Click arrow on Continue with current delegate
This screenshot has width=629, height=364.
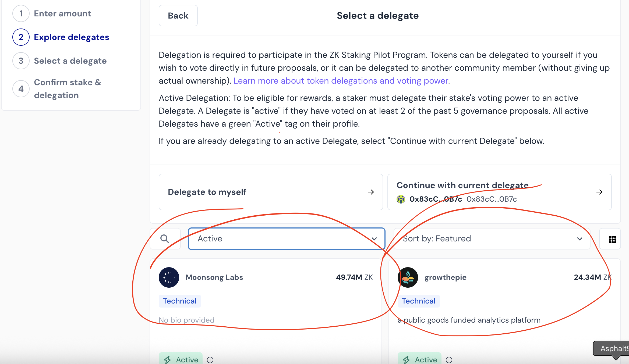599,192
